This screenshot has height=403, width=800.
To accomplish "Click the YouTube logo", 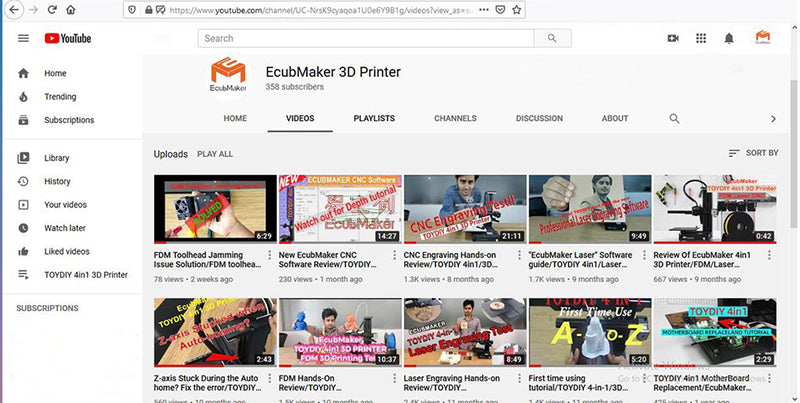I will (68, 38).
